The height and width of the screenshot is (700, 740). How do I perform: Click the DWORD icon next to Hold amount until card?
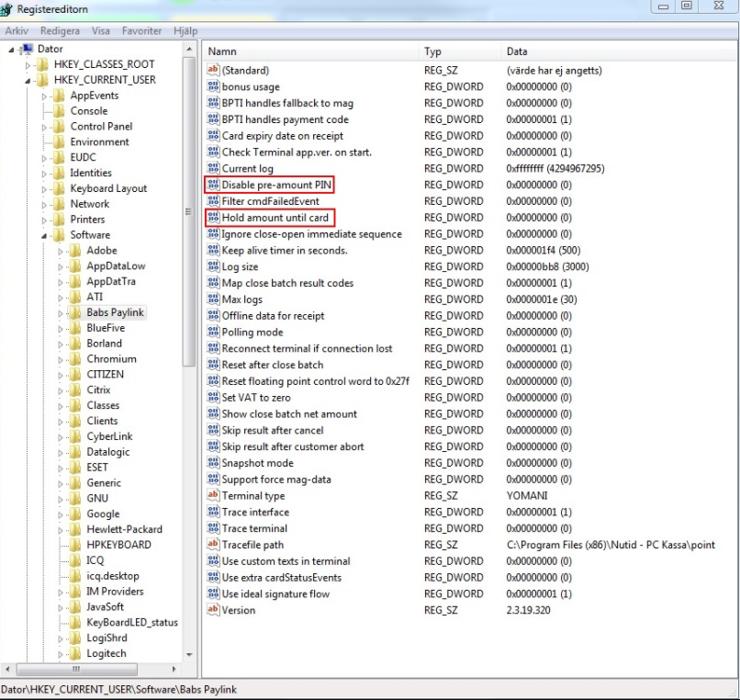click(214, 218)
